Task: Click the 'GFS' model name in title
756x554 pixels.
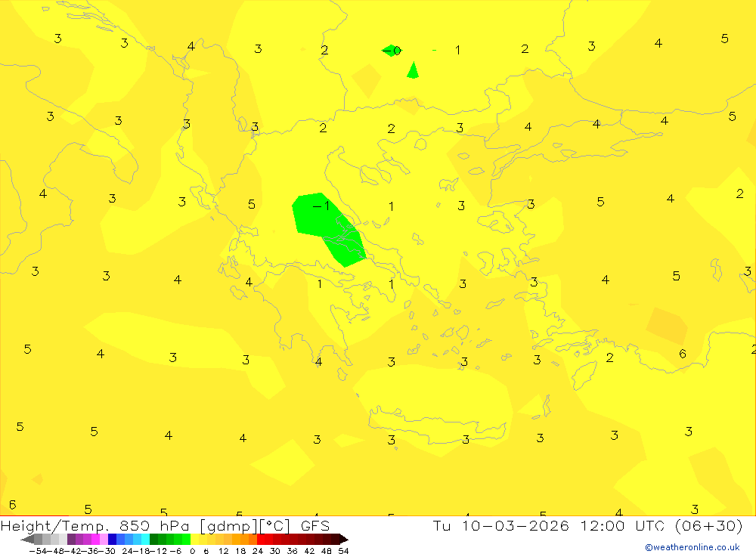Action: point(315,525)
